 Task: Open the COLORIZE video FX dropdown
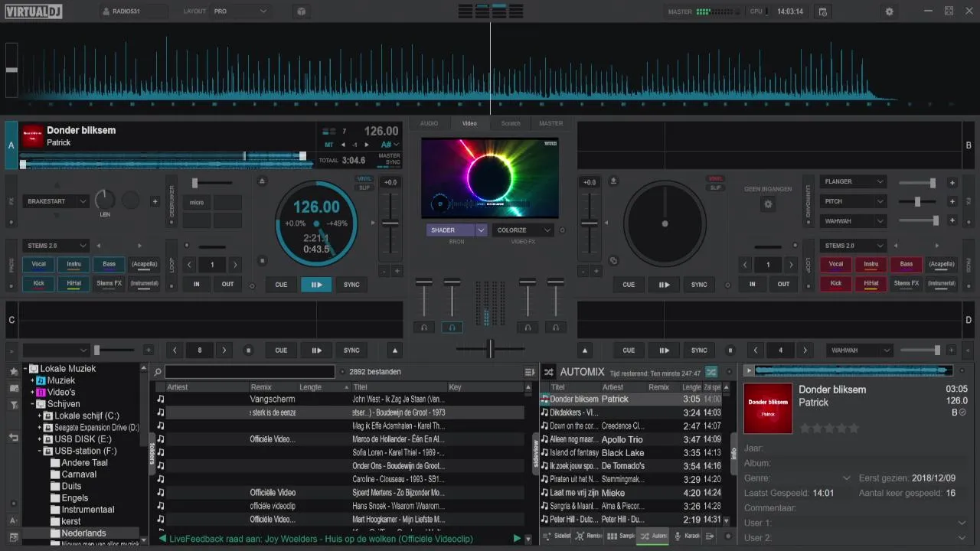(x=524, y=230)
